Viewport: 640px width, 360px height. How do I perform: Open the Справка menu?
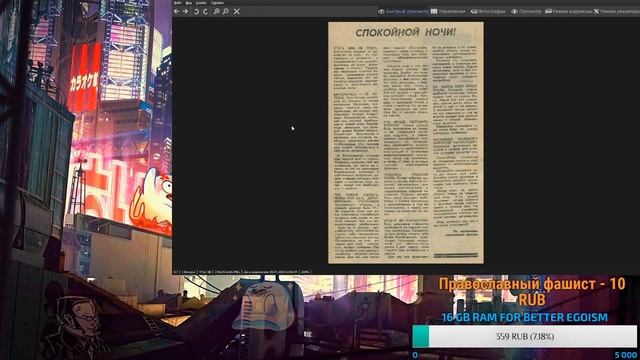[x=217, y=2]
